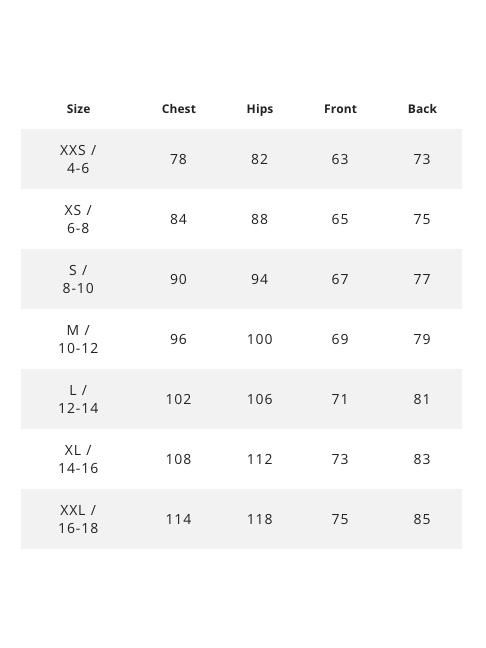Click the Size column header
The width and height of the screenshot is (486, 648).
pos(78,109)
